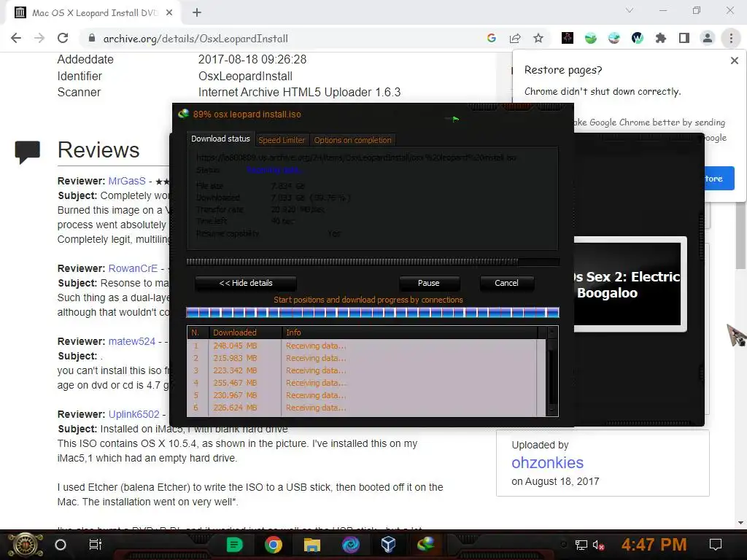Open VirtualBox cube icon on taskbar
This screenshot has width=747, height=560.
coord(388,545)
